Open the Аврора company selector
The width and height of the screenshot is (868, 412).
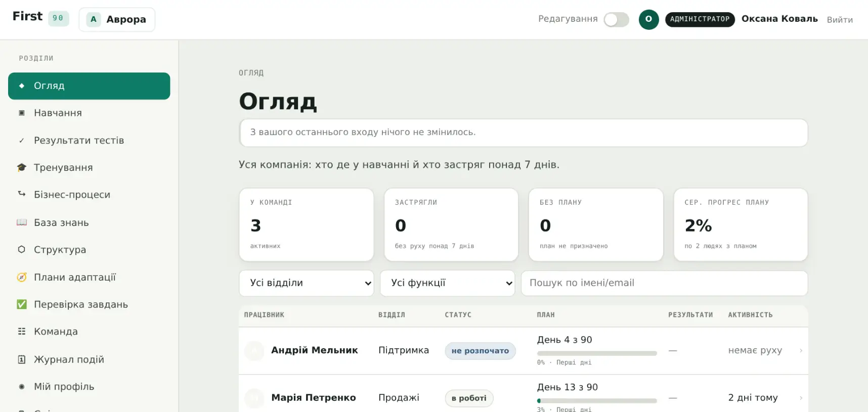click(x=117, y=19)
